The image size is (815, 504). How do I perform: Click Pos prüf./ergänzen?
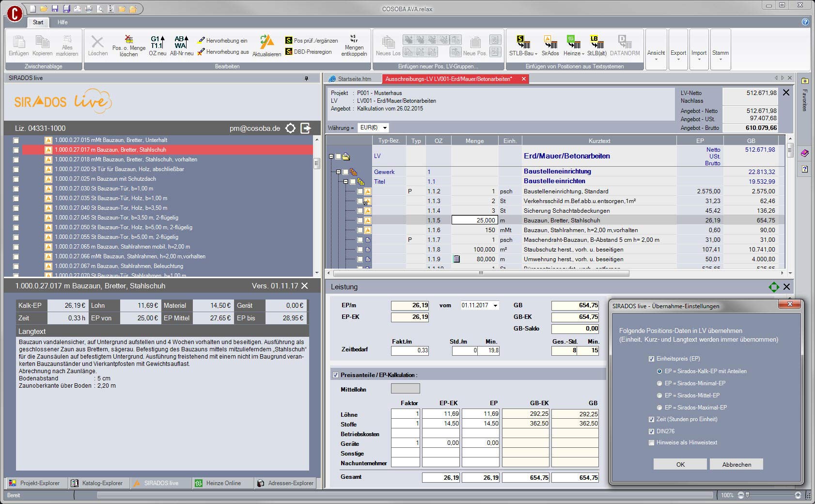[x=311, y=40]
